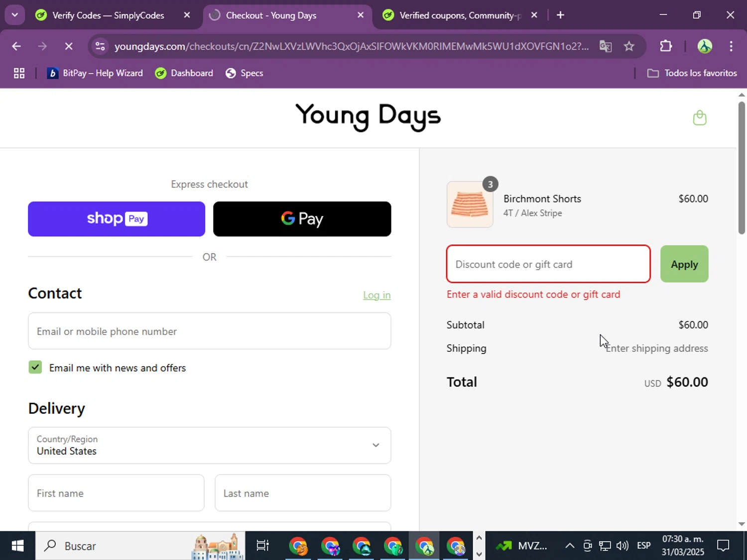This screenshot has height=560, width=747.
Task: Open the extensions puzzle icon
Action: pos(666,46)
